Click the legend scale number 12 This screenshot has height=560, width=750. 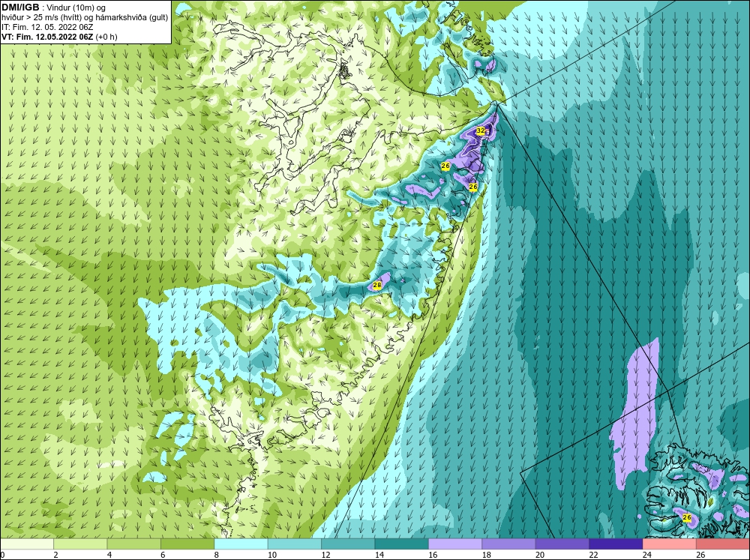click(x=325, y=555)
